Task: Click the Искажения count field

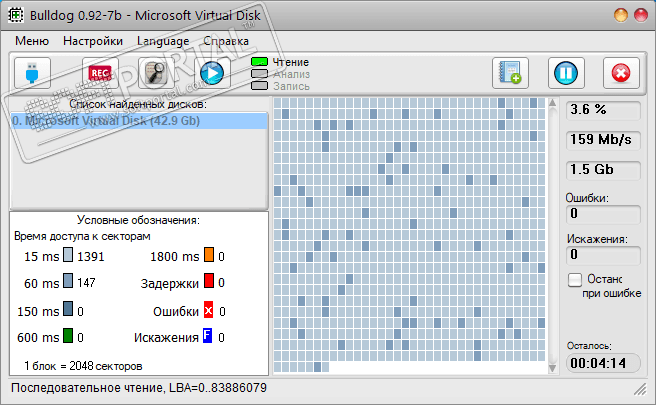Action: pyautogui.click(x=603, y=255)
